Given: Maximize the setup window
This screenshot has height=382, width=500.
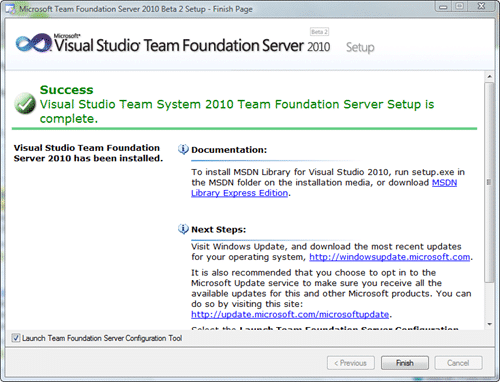Looking at the screenshot, I should click(460, 6).
